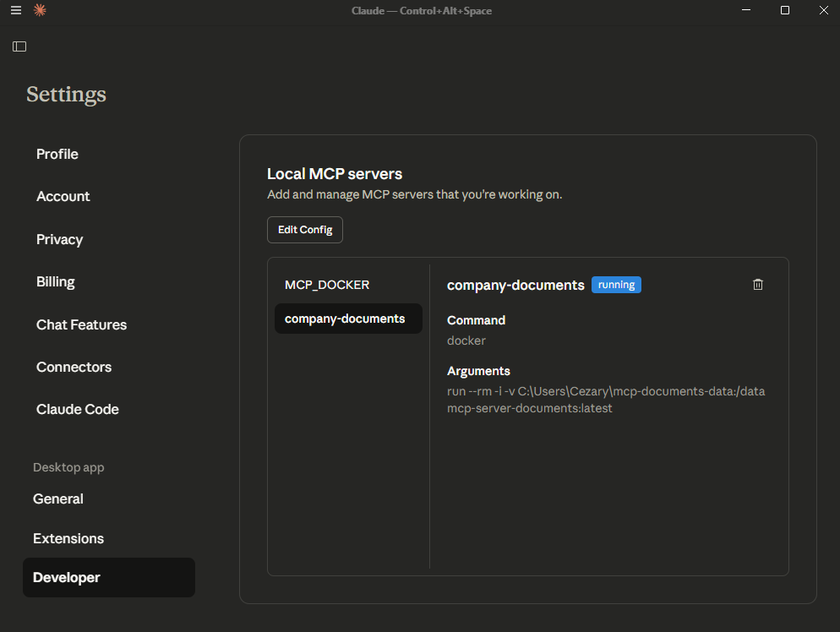840x632 pixels.
Task: Click the Local MCP servers heading
Action: tap(335, 174)
